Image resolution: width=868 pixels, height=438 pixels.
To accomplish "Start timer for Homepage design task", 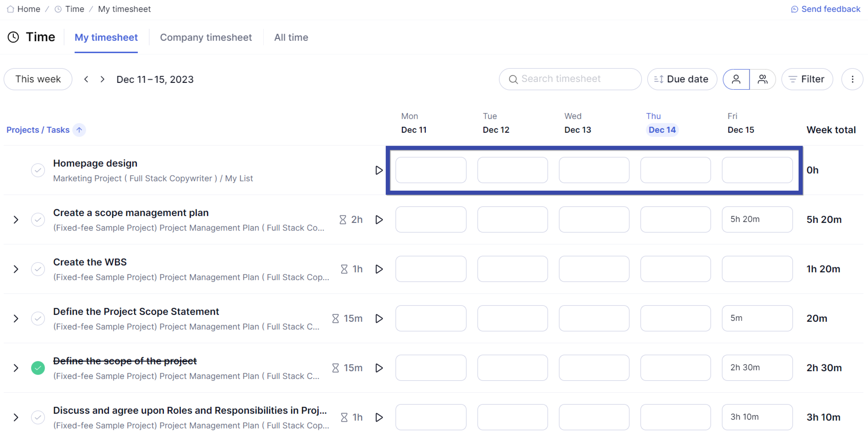I will [379, 170].
